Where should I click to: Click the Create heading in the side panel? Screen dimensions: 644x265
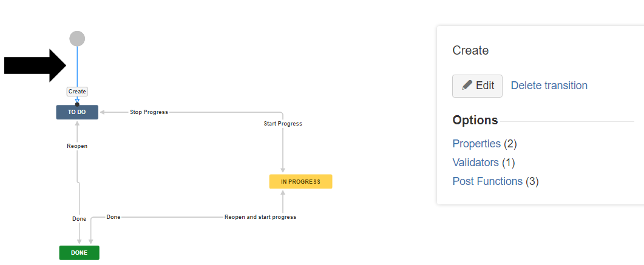(x=470, y=50)
